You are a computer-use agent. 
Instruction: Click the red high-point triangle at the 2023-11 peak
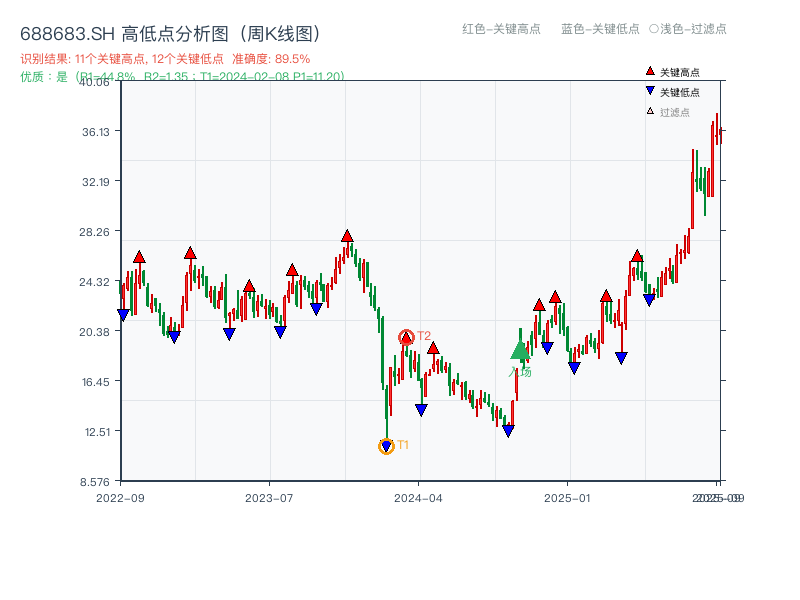click(x=346, y=234)
